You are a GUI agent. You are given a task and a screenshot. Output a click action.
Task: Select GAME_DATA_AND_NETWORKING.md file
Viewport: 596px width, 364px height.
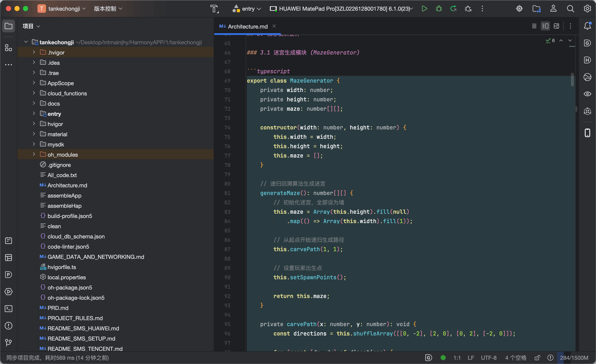(96, 257)
